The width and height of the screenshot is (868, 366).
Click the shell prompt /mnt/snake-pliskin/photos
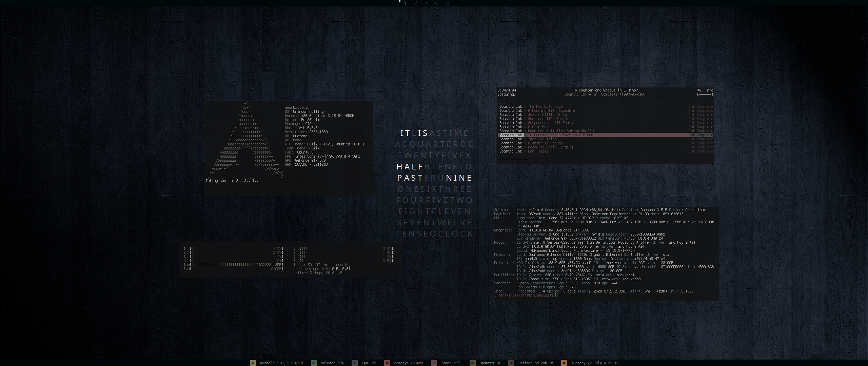pyautogui.click(x=524, y=295)
